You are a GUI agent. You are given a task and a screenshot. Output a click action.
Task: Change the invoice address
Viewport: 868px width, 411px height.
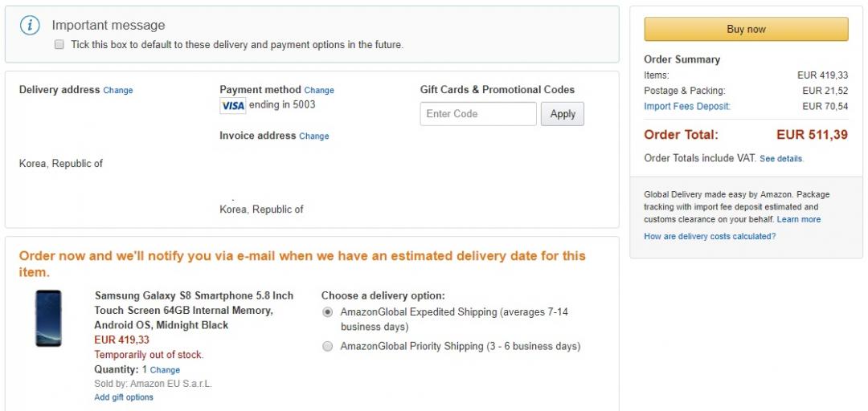pyautogui.click(x=314, y=136)
